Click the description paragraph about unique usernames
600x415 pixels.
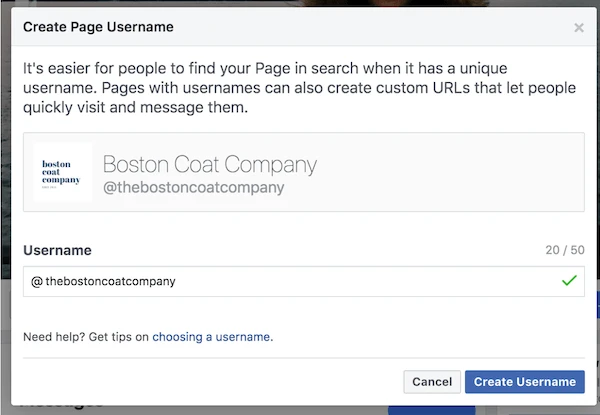[x=299, y=88]
